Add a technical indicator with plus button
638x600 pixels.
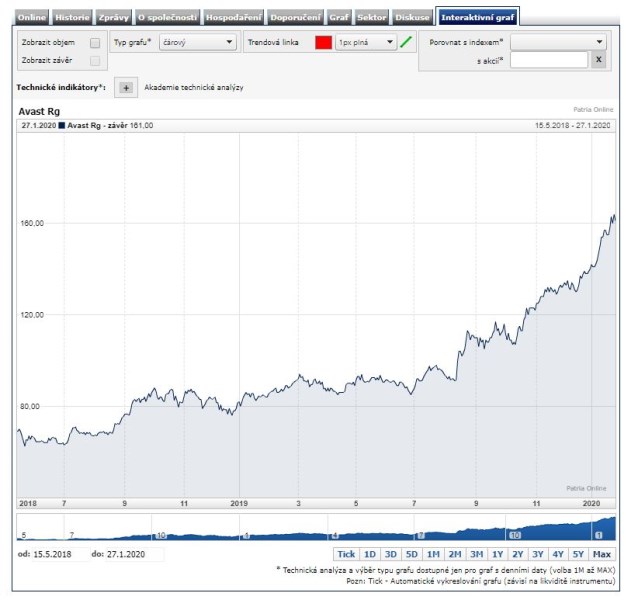(x=126, y=88)
